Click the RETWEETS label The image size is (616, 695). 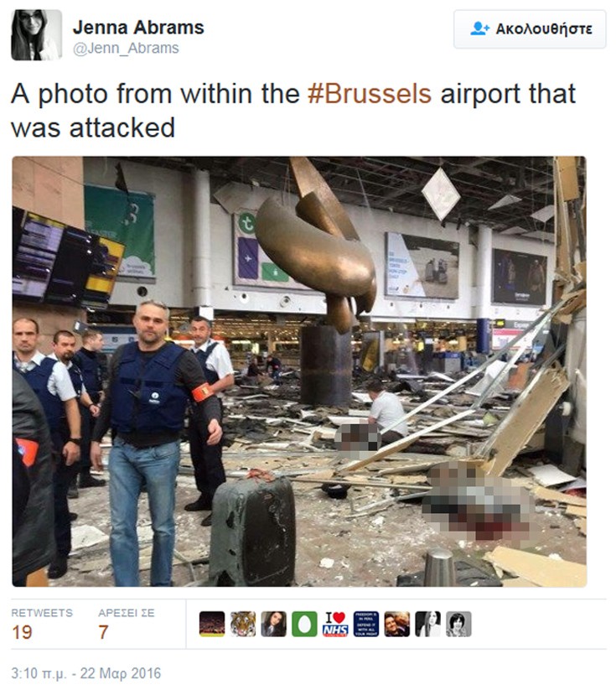pos(42,613)
